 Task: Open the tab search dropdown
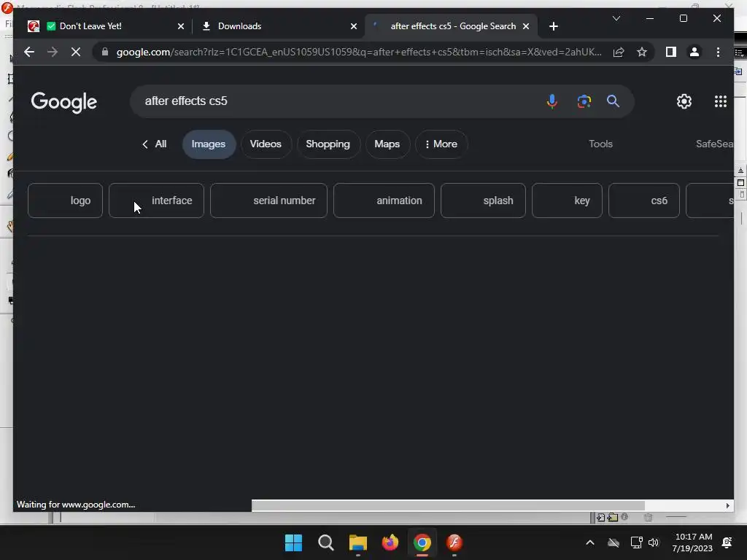[x=616, y=18]
